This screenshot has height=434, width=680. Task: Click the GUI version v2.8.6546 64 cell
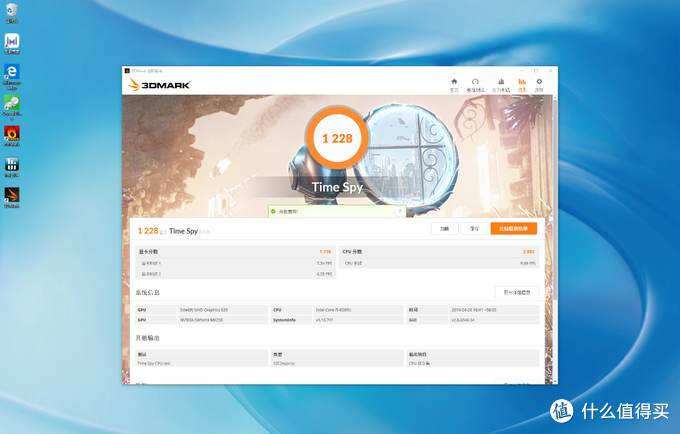(494, 320)
